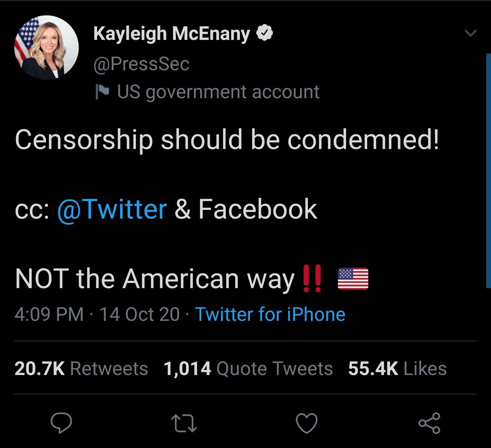The height and width of the screenshot is (448, 491).
Task: Click the American flag emoji
Action: coord(353,279)
